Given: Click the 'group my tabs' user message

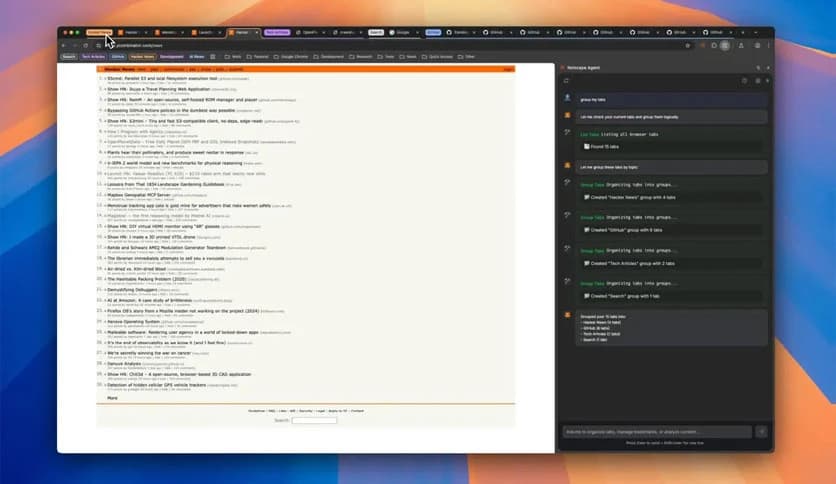Looking at the screenshot, I should pyautogui.click(x=672, y=100).
